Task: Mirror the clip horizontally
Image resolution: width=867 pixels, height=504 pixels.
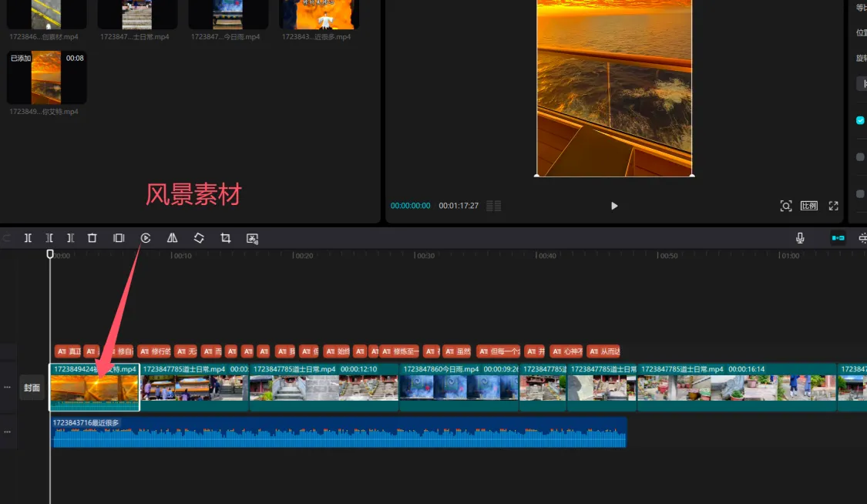Action: tap(172, 237)
